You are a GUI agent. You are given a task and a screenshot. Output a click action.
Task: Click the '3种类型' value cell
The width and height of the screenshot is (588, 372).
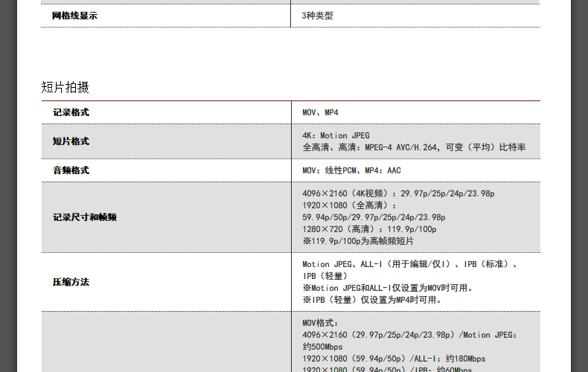pyautogui.click(x=317, y=16)
